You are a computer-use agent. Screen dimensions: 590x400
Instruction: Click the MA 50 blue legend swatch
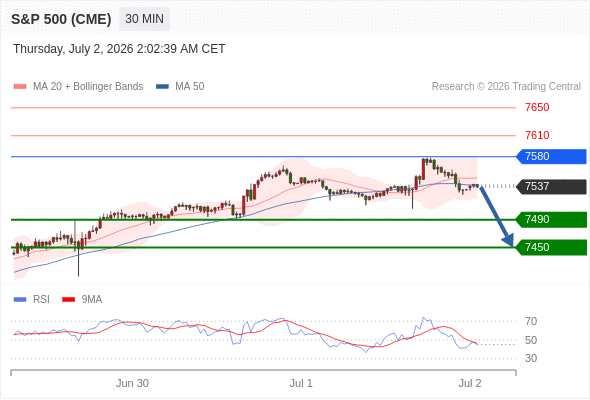[162, 87]
